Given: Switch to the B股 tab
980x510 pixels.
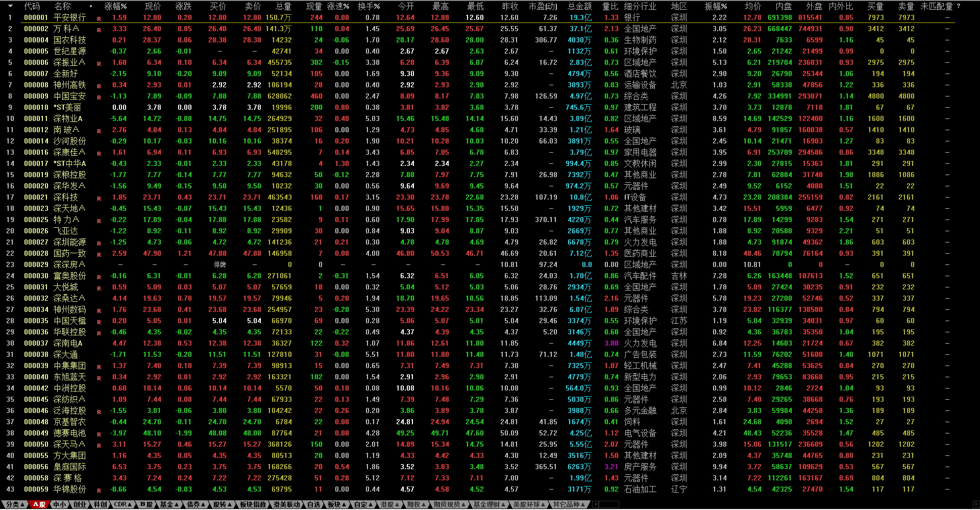Looking at the screenshot, I should (x=146, y=504).
